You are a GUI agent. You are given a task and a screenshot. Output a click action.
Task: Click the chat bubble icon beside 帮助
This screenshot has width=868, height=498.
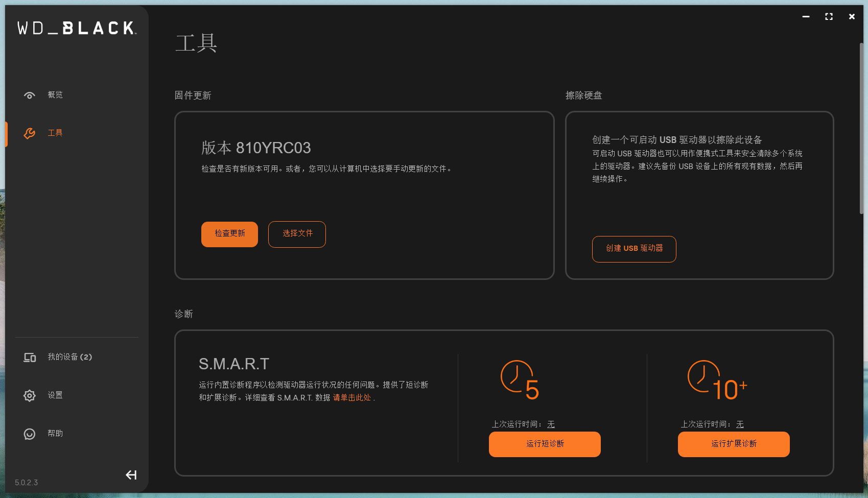(x=30, y=434)
